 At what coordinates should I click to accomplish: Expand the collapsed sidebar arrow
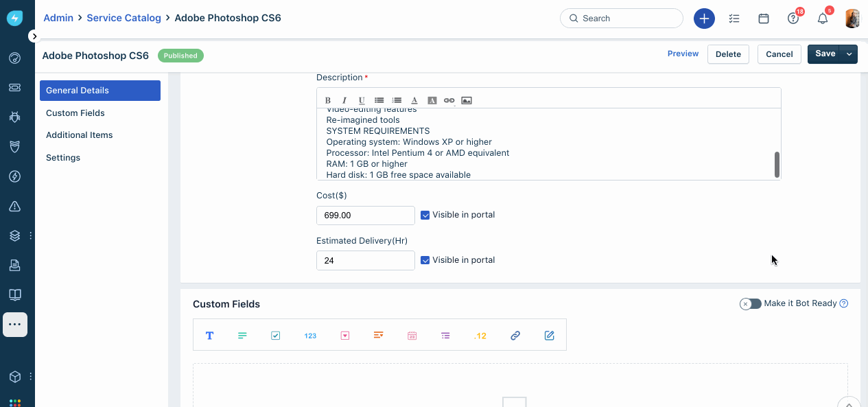34,36
